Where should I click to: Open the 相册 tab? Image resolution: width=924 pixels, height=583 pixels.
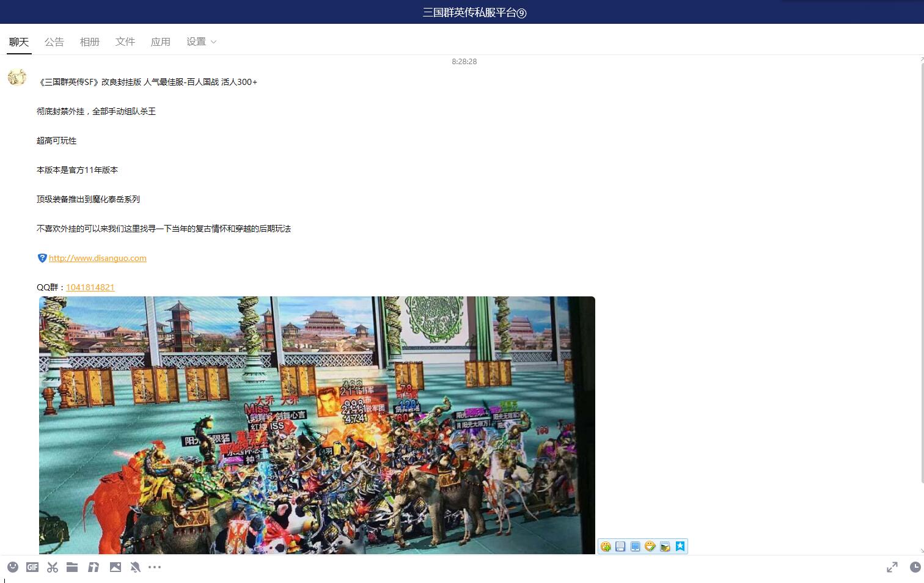(x=90, y=42)
